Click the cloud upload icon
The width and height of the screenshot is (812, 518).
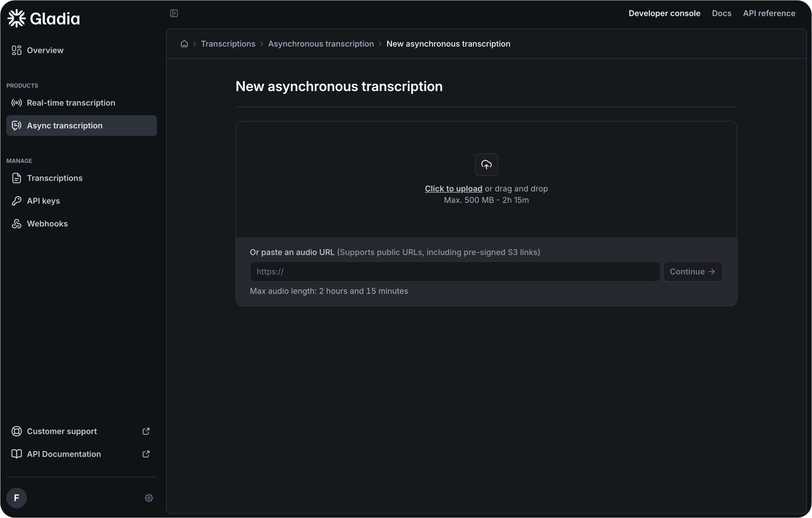(x=486, y=165)
